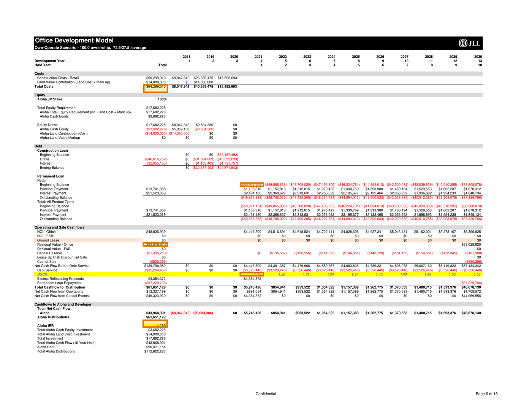532x411 pixels.
Task: Select the 'Total Costs' row label
Action: point(44,87)
